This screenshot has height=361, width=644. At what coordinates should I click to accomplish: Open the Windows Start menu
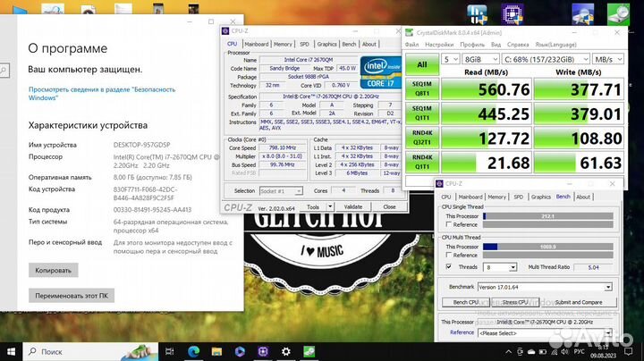coord(11,351)
